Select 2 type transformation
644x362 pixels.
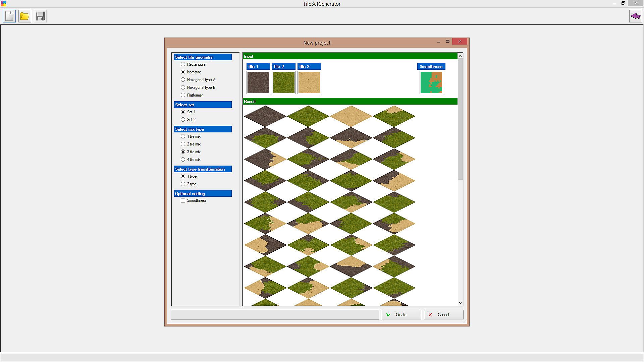point(183,184)
